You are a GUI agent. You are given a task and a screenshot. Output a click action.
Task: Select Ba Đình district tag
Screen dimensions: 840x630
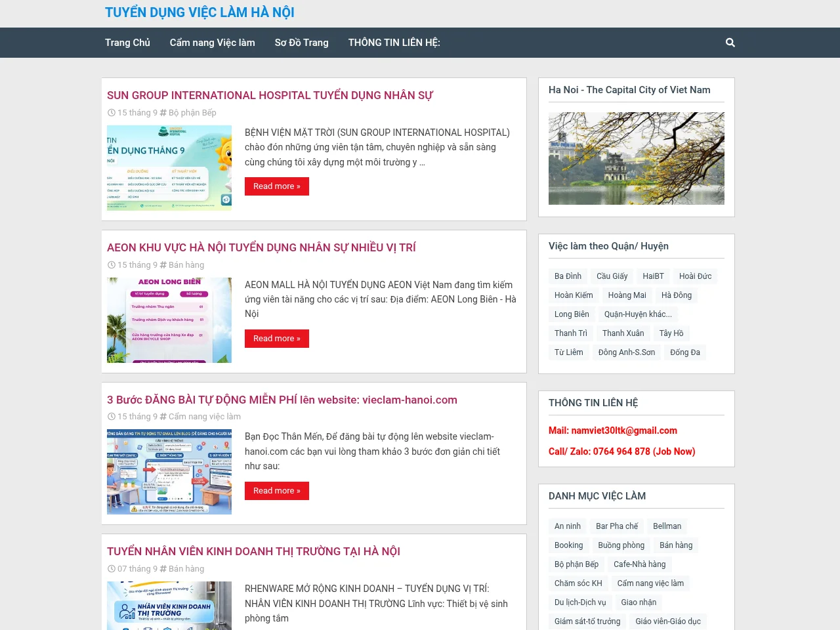tap(568, 276)
